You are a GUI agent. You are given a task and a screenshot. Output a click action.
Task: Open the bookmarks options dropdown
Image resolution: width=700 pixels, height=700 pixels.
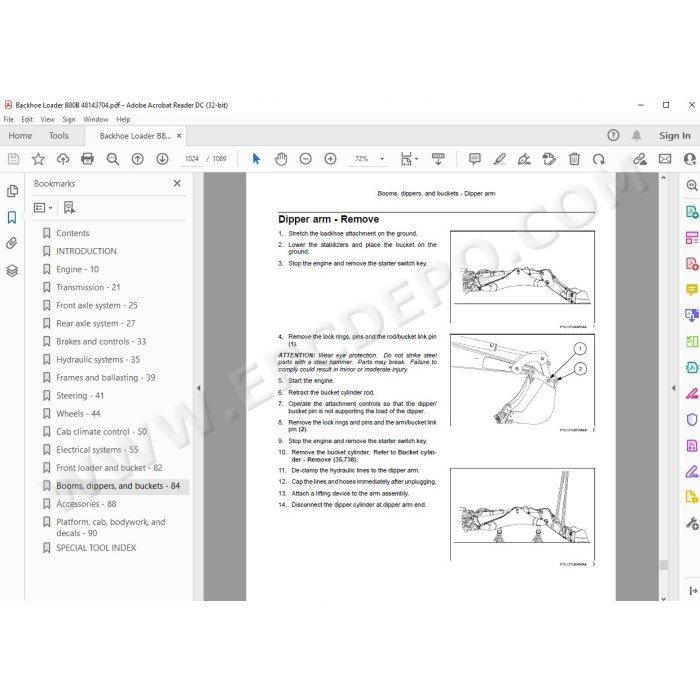43,208
